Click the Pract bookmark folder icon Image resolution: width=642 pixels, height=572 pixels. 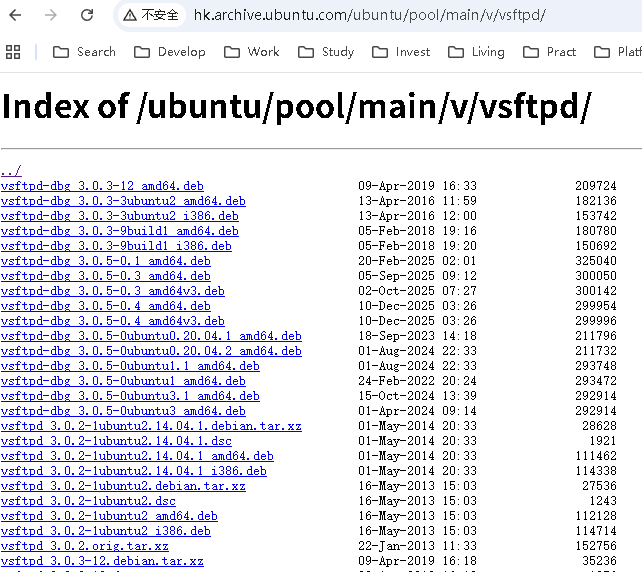(x=531, y=52)
